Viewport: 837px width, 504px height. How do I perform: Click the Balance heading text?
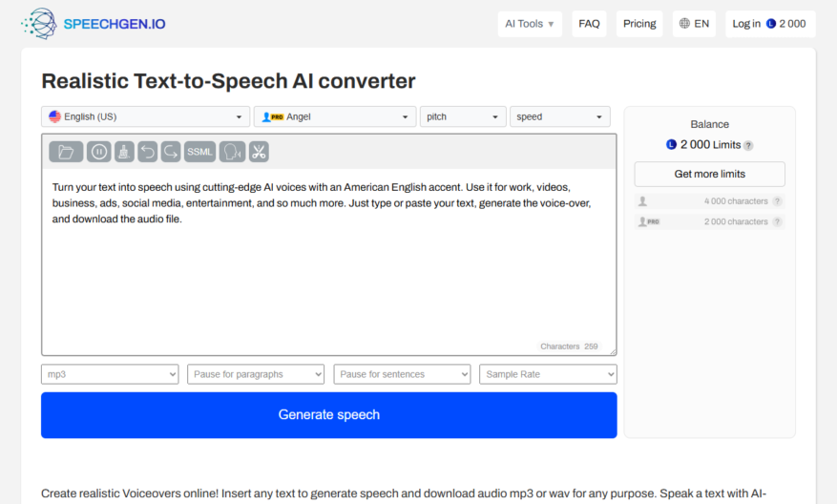point(709,124)
